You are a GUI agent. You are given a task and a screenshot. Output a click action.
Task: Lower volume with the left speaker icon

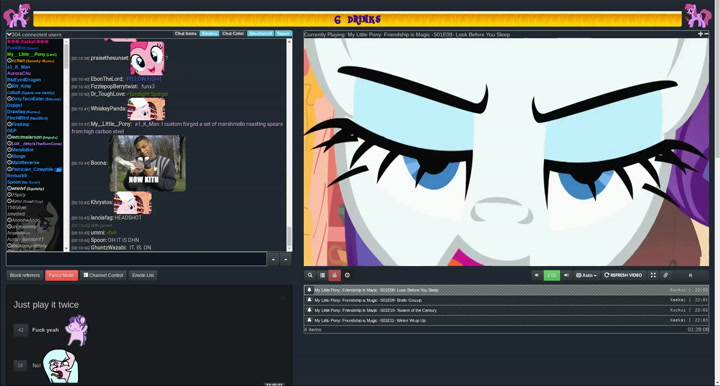[x=536, y=275]
